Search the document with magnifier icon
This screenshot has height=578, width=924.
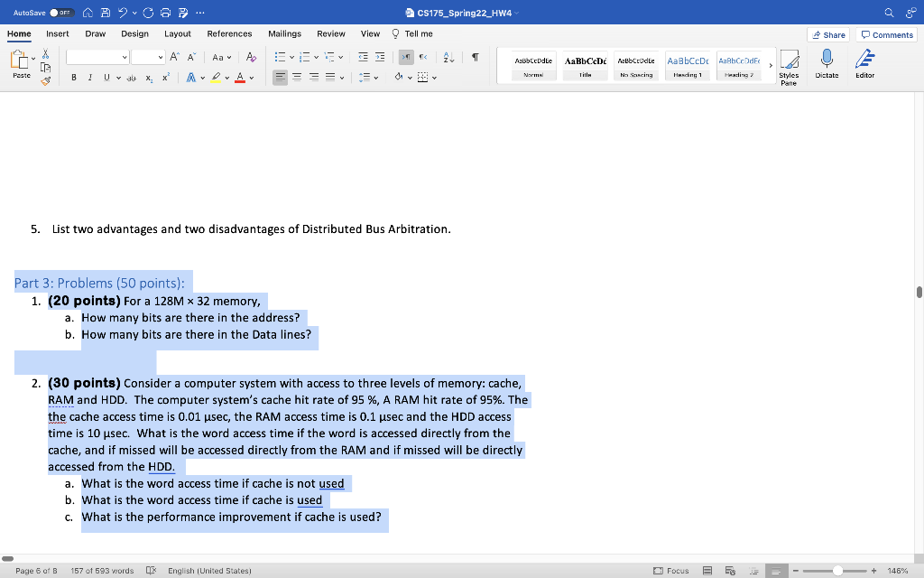[x=889, y=13]
